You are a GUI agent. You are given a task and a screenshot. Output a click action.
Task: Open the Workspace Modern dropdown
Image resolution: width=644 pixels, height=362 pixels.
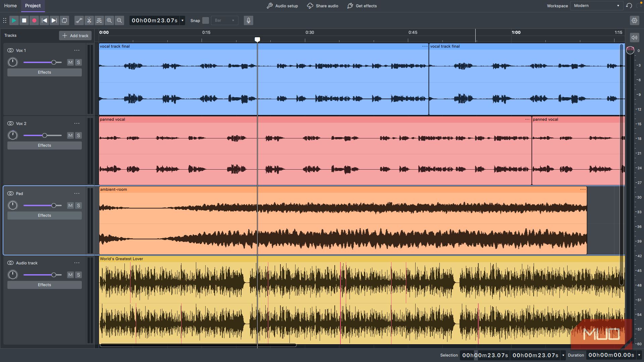click(x=597, y=6)
